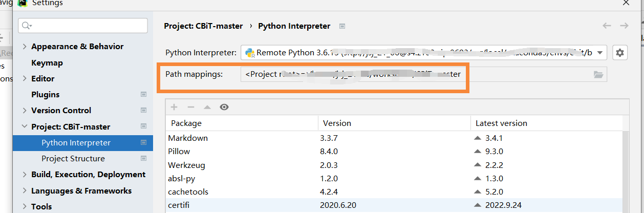Sort by the Version column header
This screenshot has width=644, height=213.
(x=394, y=123)
